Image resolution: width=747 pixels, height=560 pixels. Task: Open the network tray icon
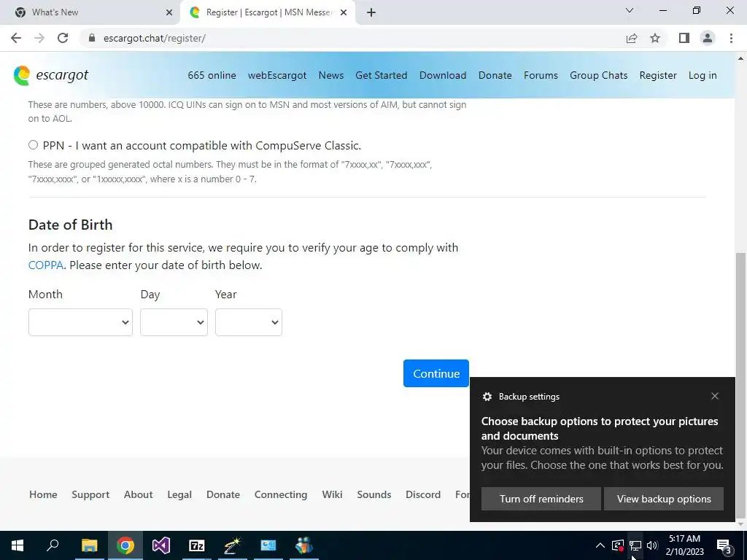635,545
